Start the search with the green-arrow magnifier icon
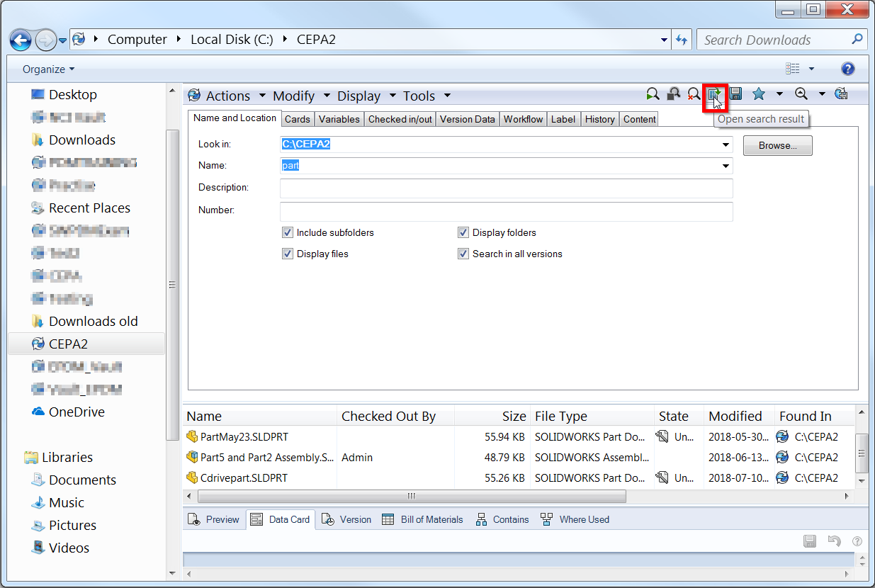The height and width of the screenshot is (588, 875). tap(653, 94)
